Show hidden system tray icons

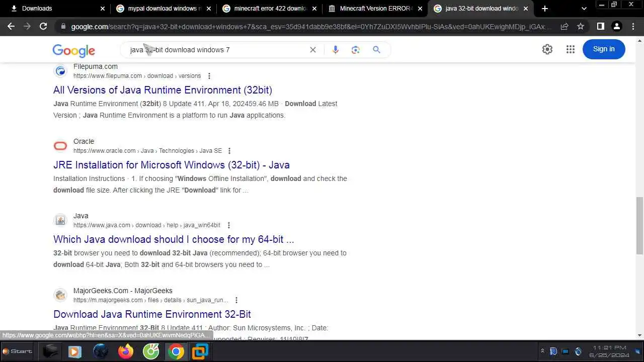point(542,351)
